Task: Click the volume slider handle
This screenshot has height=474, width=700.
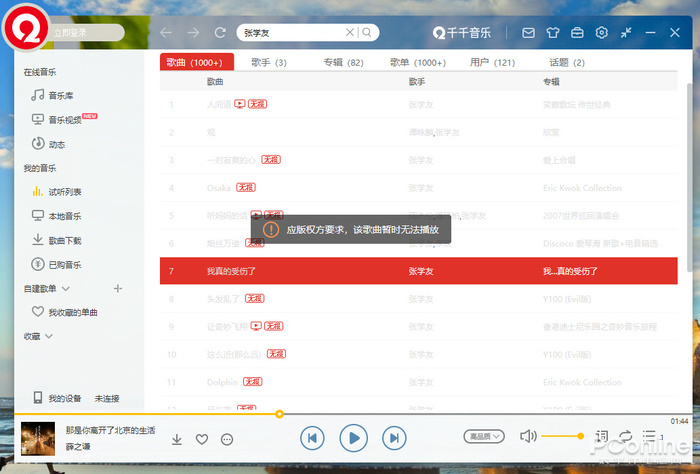Action: point(580,436)
